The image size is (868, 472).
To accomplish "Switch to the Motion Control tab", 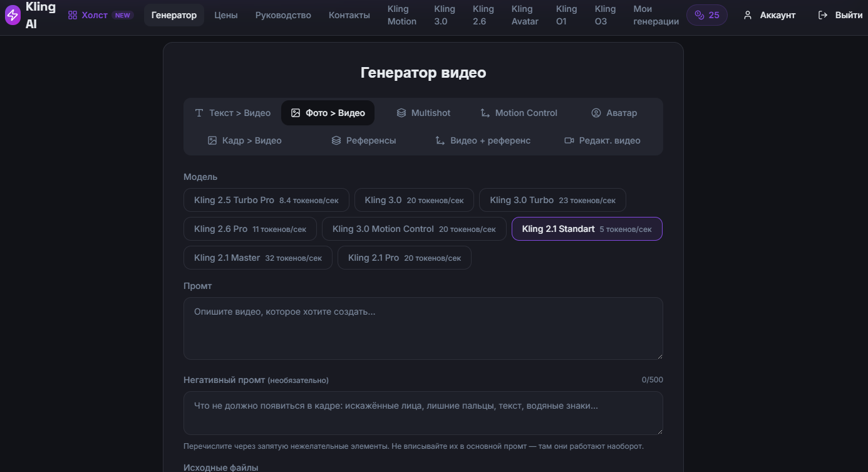I will pos(519,113).
